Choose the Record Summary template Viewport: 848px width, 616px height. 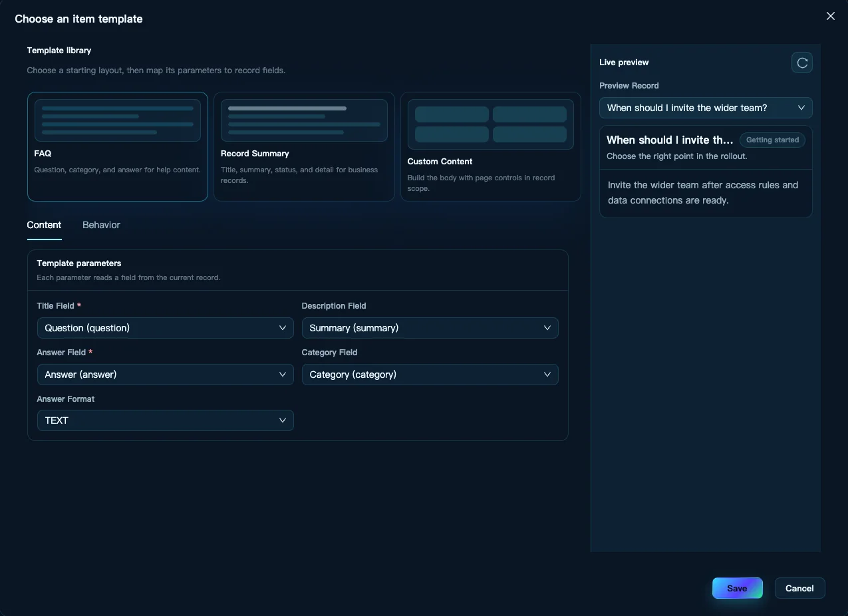304,146
